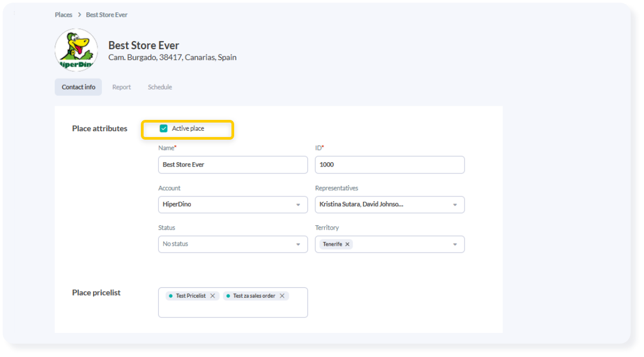644x357 pixels.
Task: Open the Schedule tab
Action: click(x=160, y=87)
